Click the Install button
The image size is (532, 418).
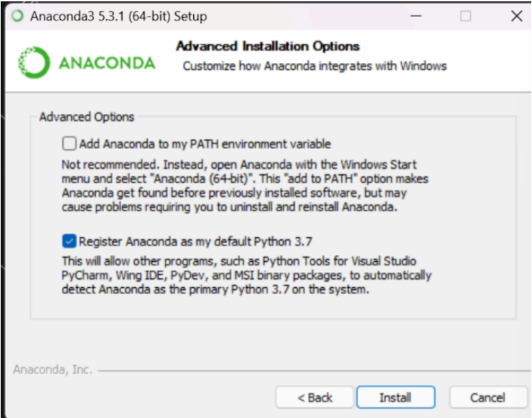tap(396, 397)
